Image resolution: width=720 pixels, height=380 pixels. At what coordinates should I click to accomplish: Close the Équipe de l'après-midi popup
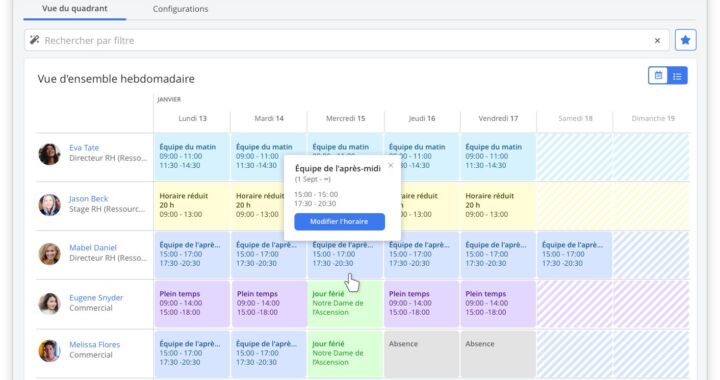pyautogui.click(x=391, y=165)
